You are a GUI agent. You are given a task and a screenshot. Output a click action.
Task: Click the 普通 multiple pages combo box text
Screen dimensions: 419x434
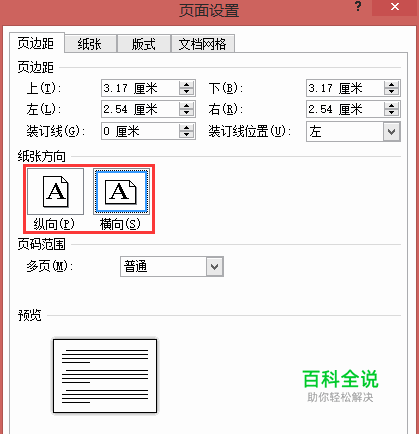[x=136, y=267]
